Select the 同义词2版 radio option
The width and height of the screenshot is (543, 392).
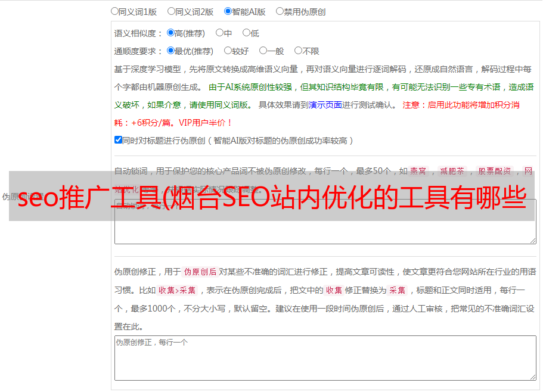click(x=171, y=11)
